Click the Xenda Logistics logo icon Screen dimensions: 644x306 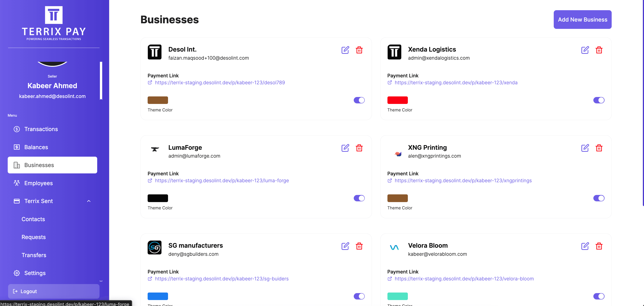click(x=394, y=52)
